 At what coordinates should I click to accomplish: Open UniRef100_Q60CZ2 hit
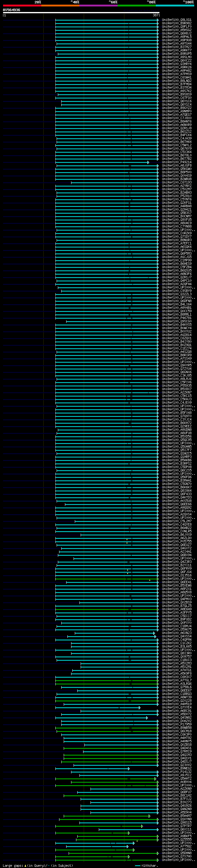pyautogui.click(x=177, y=61)
